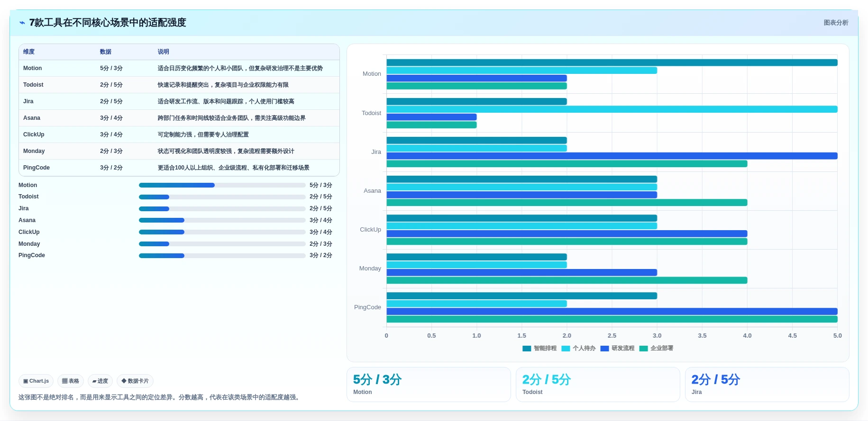Click Asana label on chart axis

(372, 191)
